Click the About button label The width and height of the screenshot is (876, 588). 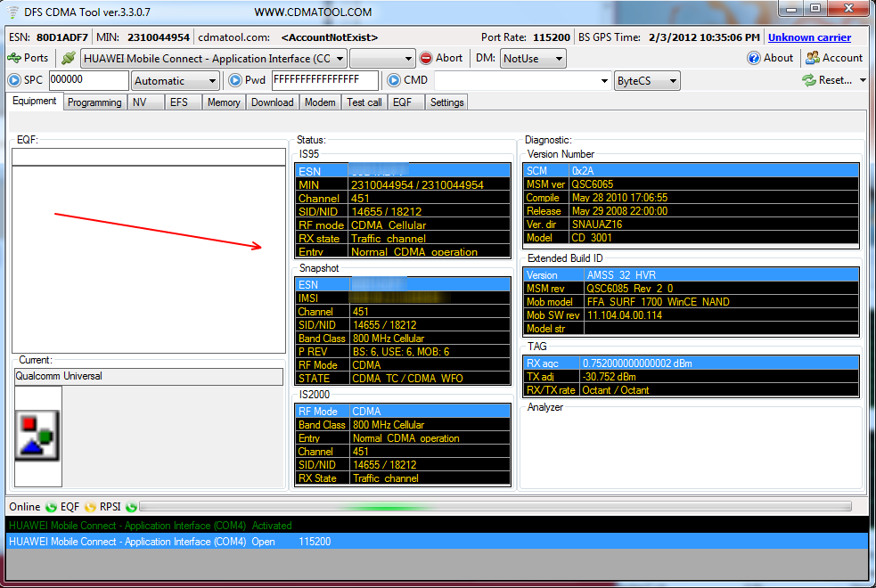(778, 58)
